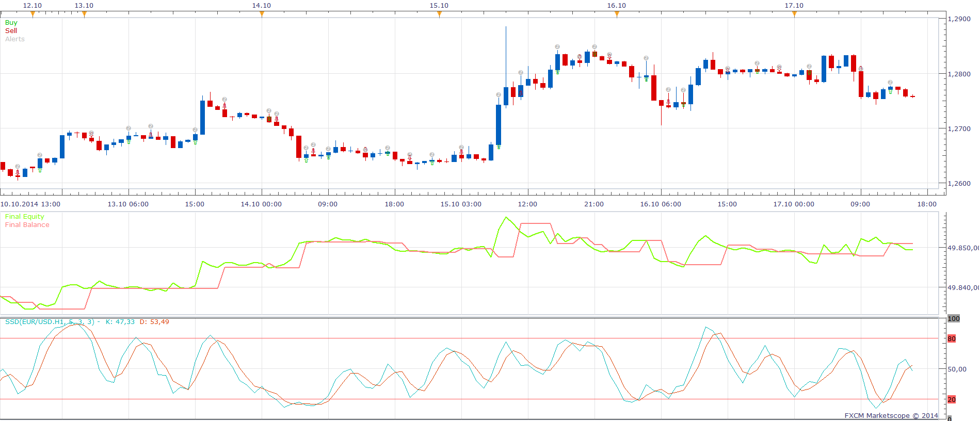Click the K: 47,33 stochastic value
The height and width of the screenshot is (421, 980).
pyautogui.click(x=120, y=322)
